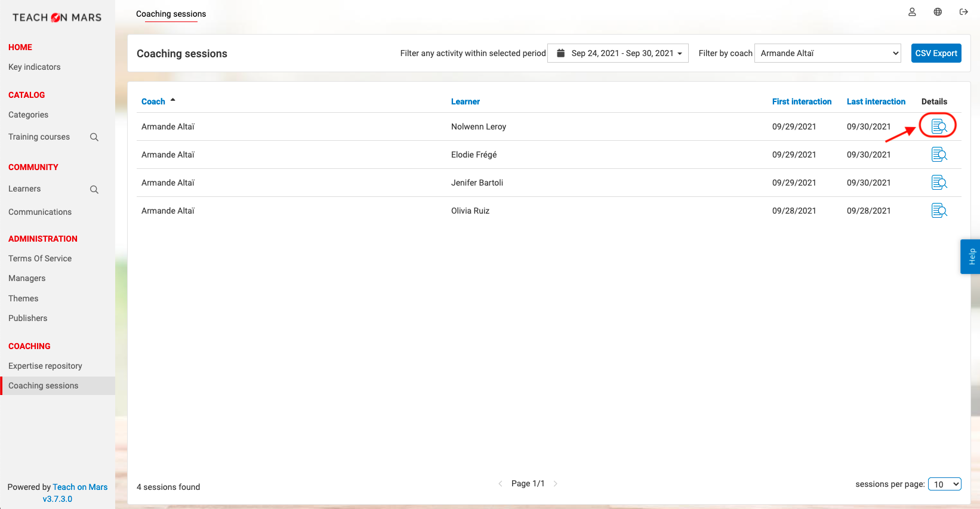The height and width of the screenshot is (509, 980).
Task: Open details for Elodie Frégé session
Action: click(939, 155)
